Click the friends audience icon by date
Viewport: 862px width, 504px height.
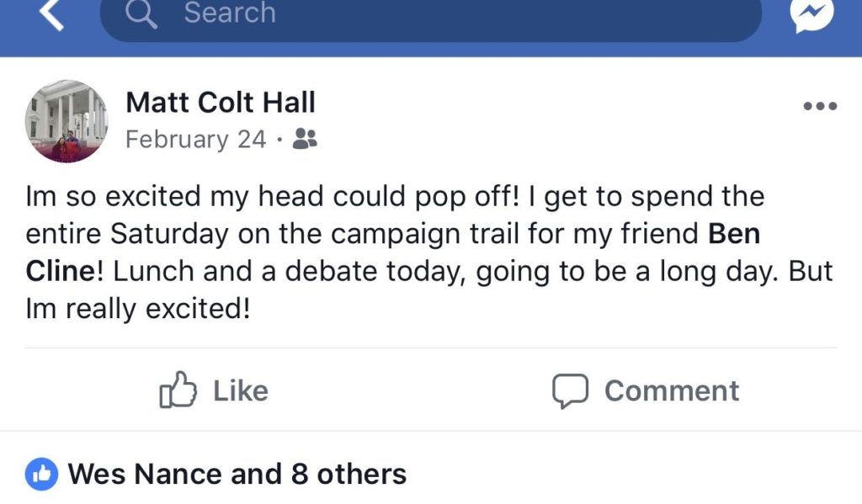[x=305, y=140]
